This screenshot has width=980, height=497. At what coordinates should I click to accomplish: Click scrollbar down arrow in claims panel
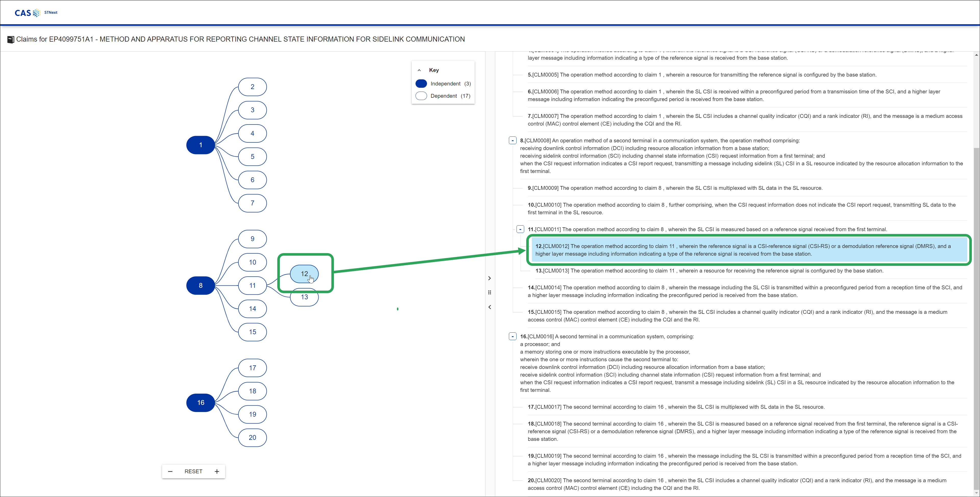[976, 493]
